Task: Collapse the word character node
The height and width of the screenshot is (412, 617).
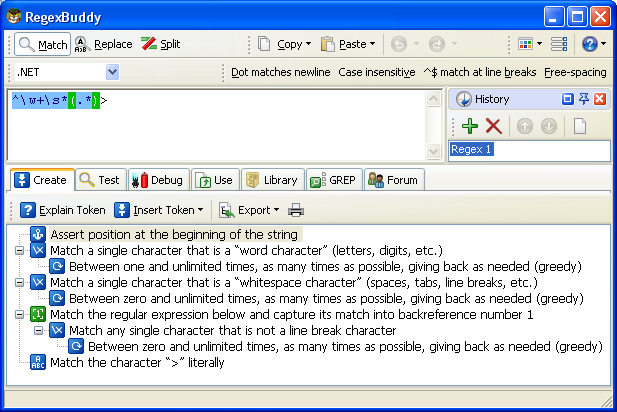Action: pos(19,250)
